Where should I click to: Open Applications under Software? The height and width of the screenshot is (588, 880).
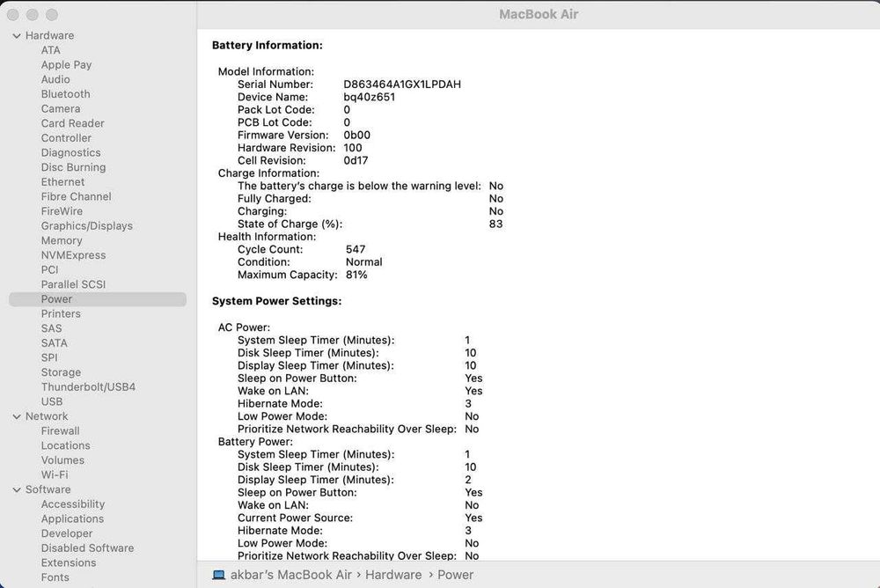click(x=72, y=519)
